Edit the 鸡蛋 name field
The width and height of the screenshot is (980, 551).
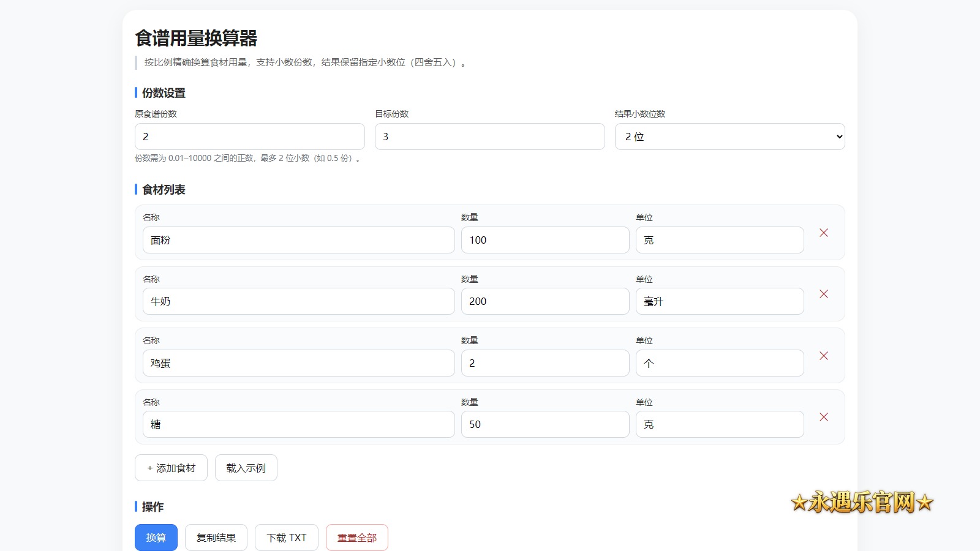point(299,363)
